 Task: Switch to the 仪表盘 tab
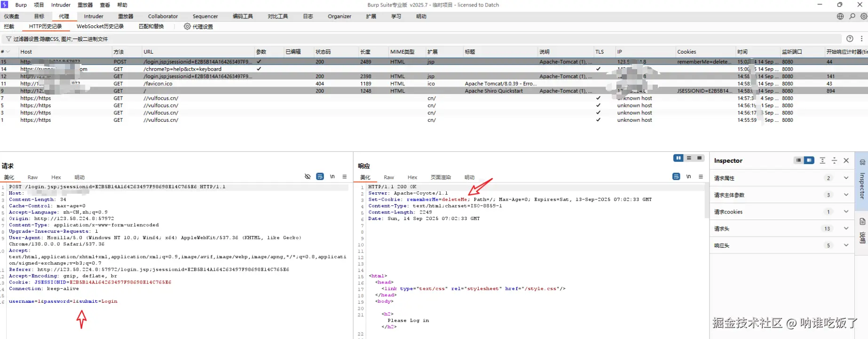(x=12, y=16)
